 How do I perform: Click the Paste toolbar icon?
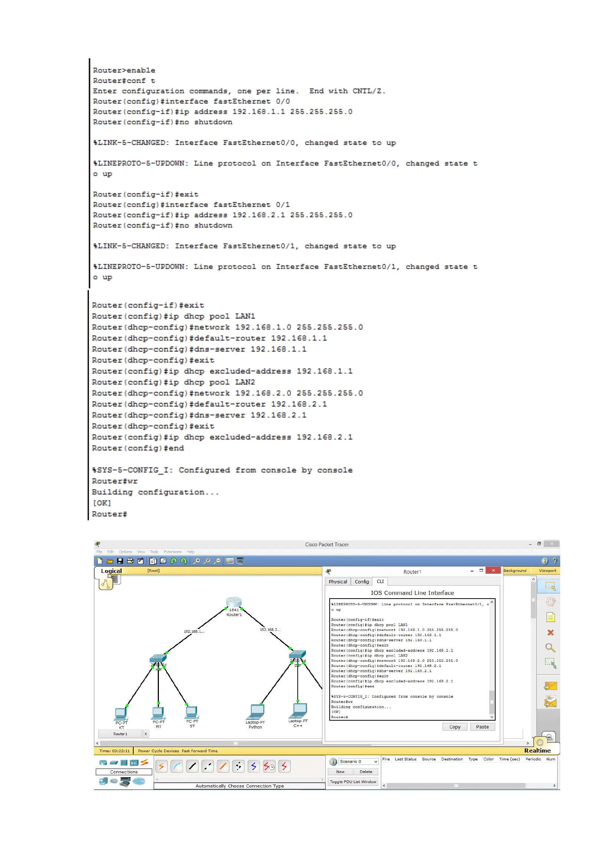(x=163, y=561)
